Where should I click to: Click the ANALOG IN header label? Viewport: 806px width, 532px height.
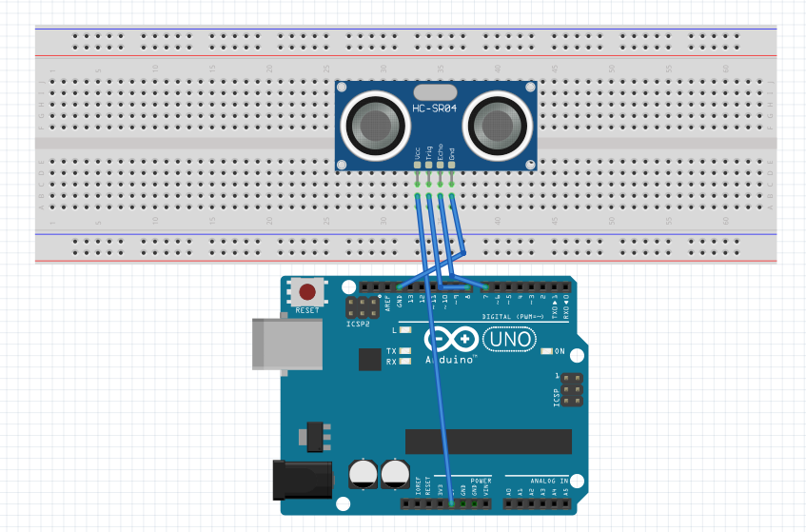tap(549, 482)
